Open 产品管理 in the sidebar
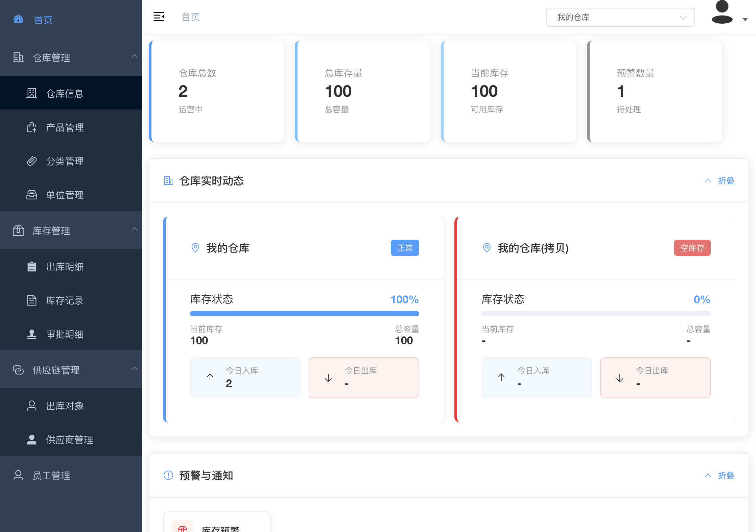This screenshot has height=532, width=756. (65, 127)
